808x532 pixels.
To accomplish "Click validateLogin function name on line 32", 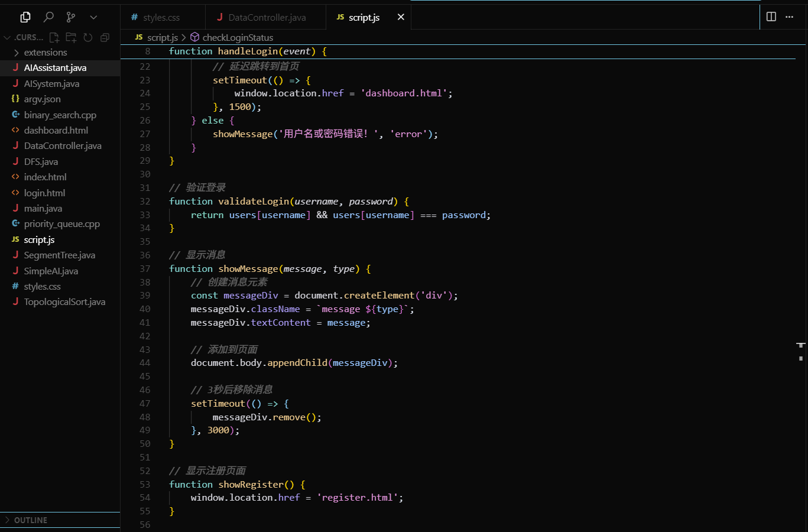I will pos(254,202).
